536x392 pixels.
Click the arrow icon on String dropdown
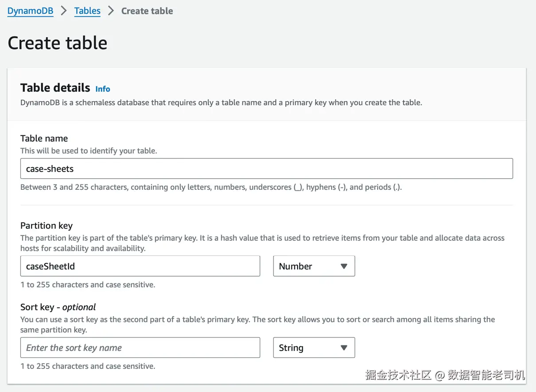[x=344, y=348]
